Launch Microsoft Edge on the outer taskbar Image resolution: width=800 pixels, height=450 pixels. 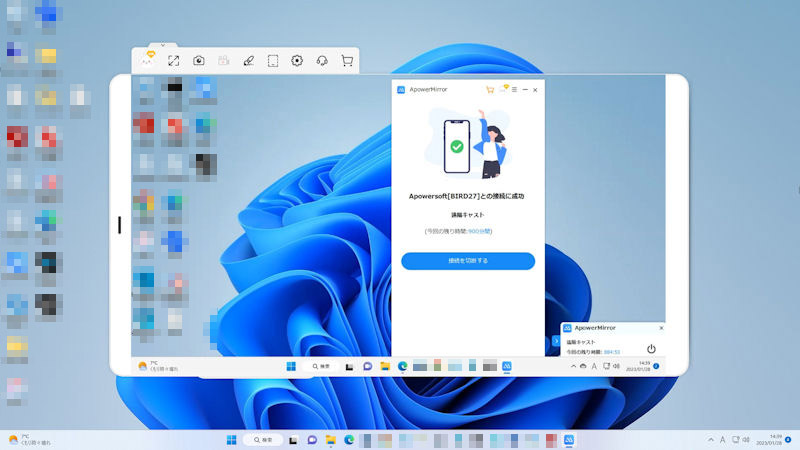coord(349,440)
